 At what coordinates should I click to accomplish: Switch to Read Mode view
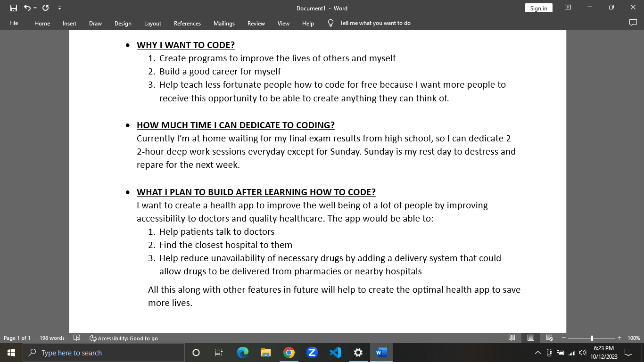(x=512, y=338)
